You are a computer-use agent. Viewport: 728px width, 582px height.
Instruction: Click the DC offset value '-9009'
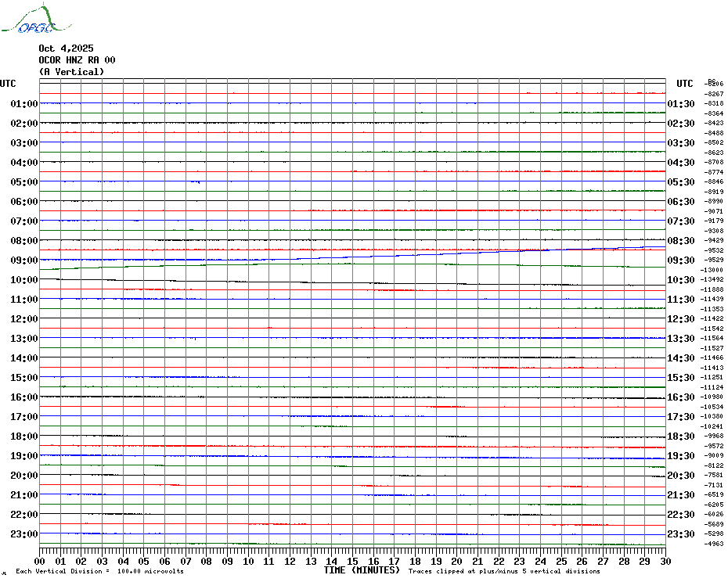714,456
